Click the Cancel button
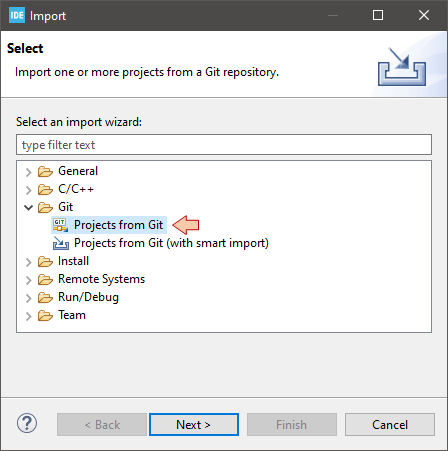Image resolution: width=448 pixels, height=451 pixels. coord(390,425)
